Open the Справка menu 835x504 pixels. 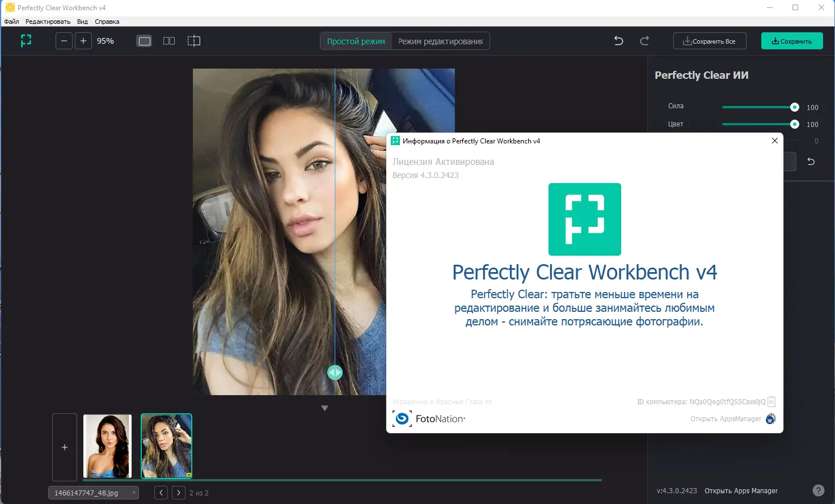coord(107,22)
